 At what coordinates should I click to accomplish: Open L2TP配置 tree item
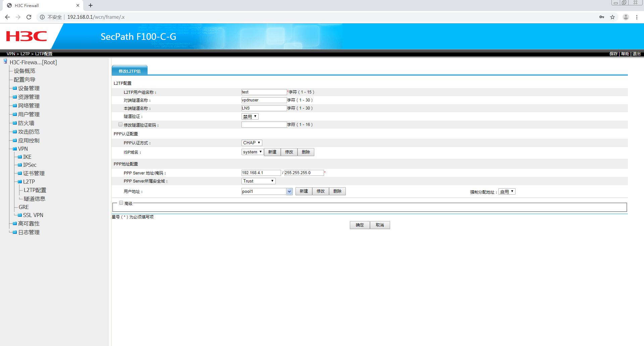click(x=35, y=190)
